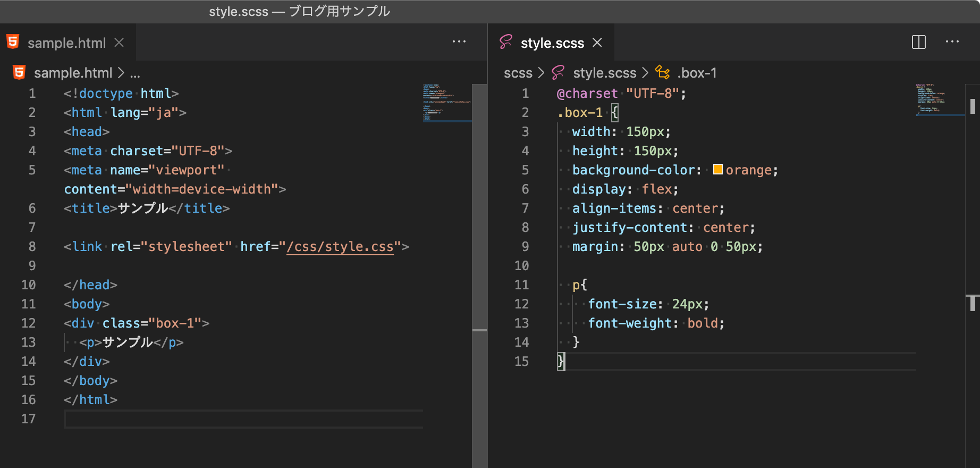Screen dimensions: 980x468
Task: Switch to the sample.html tab
Action: click(67, 43)
